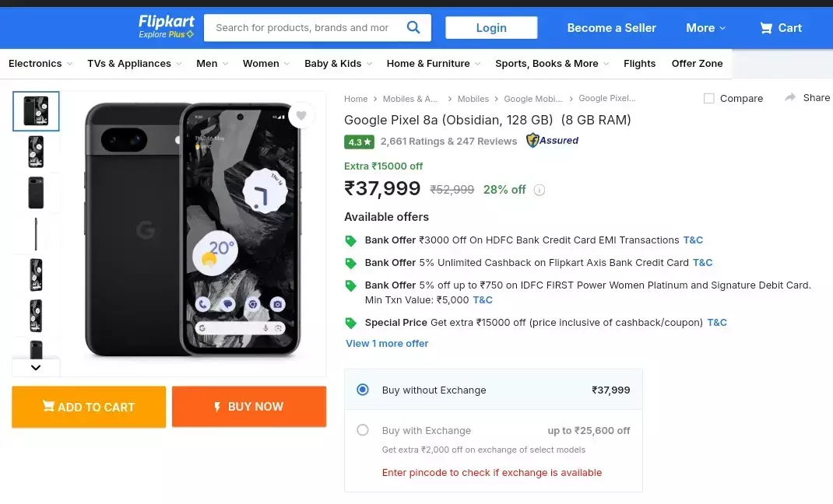
Task: Add phone to wishlist with heart icon
Action: pyautogui.click(x=301, y=116)
